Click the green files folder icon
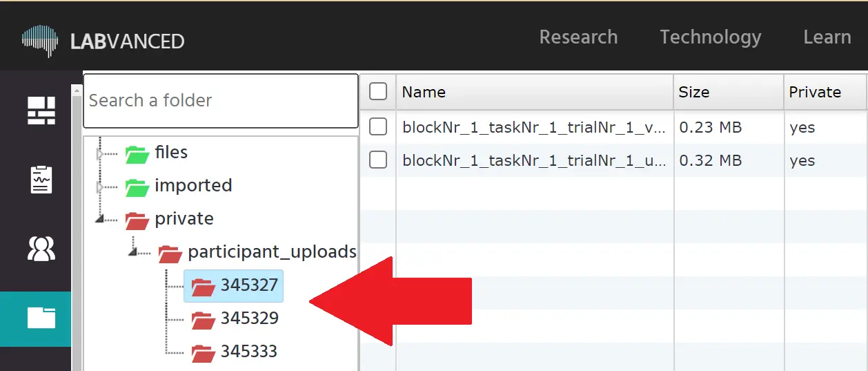 click(x=137, y=153)
